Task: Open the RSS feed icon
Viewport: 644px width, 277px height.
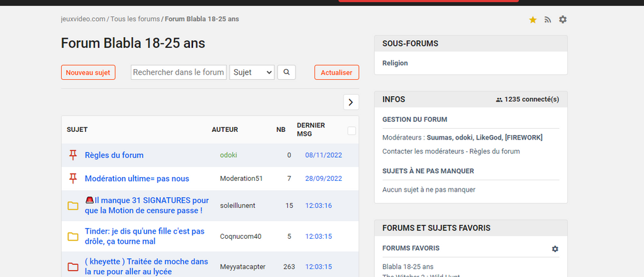Action: point(548,20)
